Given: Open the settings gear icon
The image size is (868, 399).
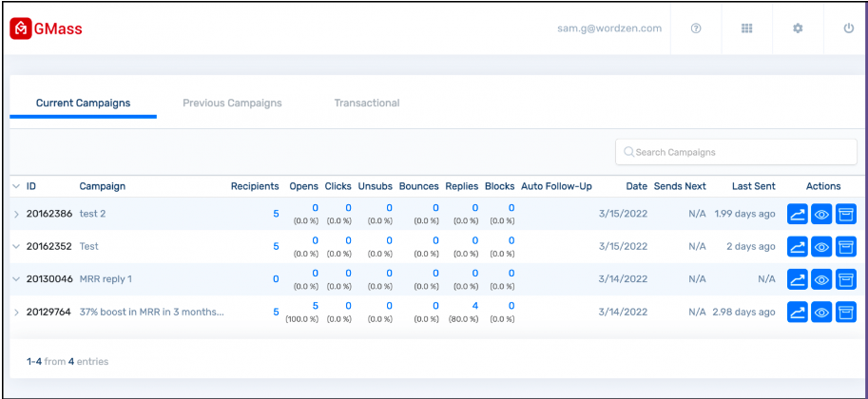Looking at the screenshot, I should pyautogui.click(x=798, y=28).
